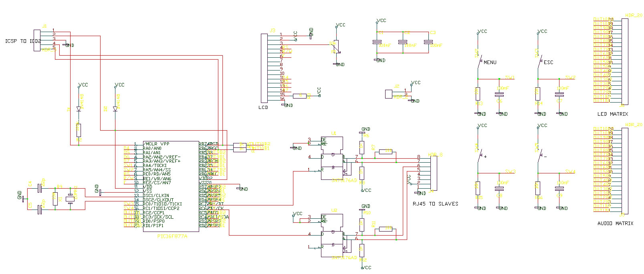The image size is (644, 274).
Task: Select the upper SN75176AD transceiver U1
Action: tap(332, 158)
